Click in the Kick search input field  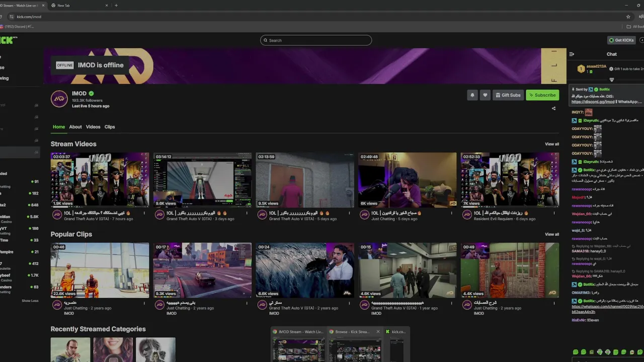point(316,40)
